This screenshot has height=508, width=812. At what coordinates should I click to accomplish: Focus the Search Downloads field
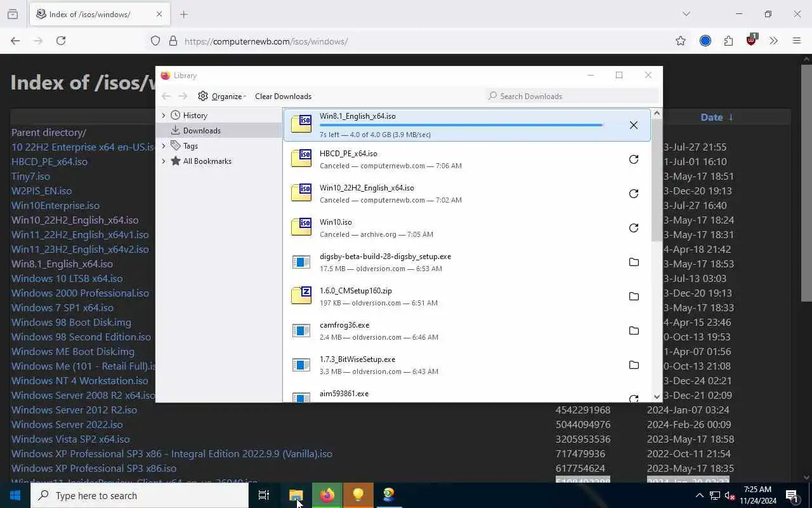click(x=572, y=96)
